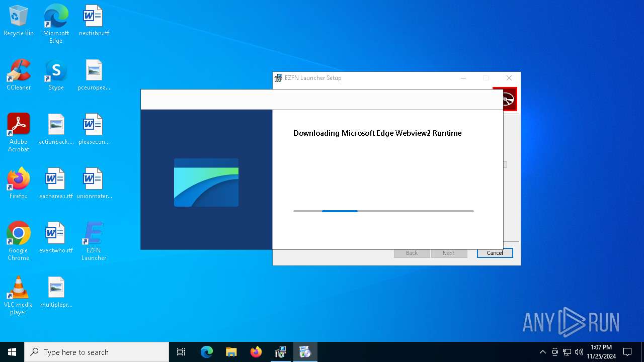Select the actionback image file icon
This screenshot has height=362, width=644.
[56, 129]
